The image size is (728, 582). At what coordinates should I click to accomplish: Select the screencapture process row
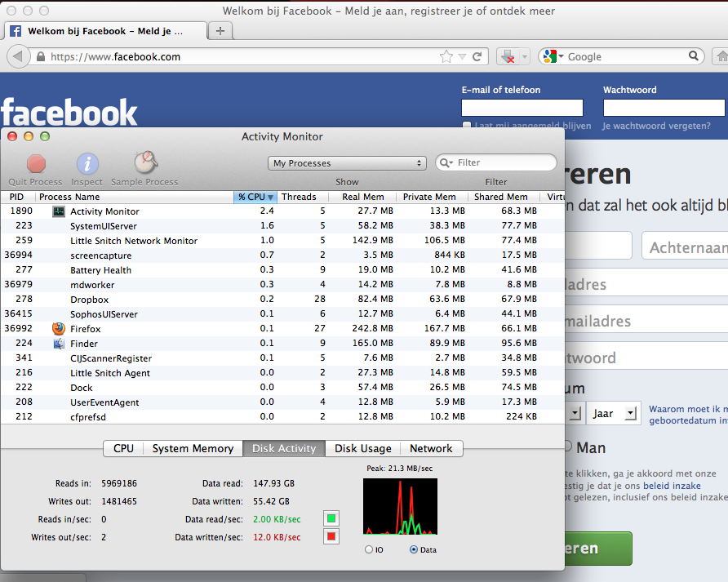[x=282, y=255]
